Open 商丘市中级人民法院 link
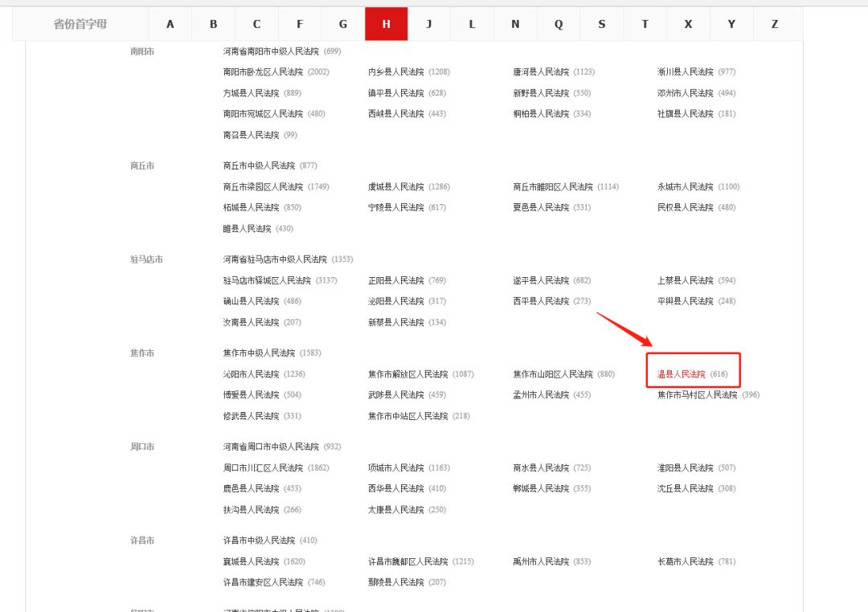Image resolution: width=868 pixels, height=612 pixels. point(259,165)
